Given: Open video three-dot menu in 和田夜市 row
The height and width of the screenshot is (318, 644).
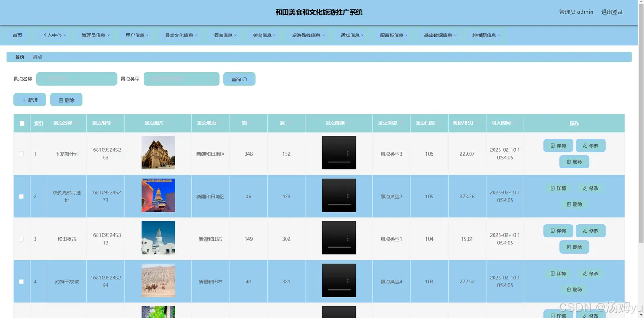Looking at the screenshot, I should 348,238.
